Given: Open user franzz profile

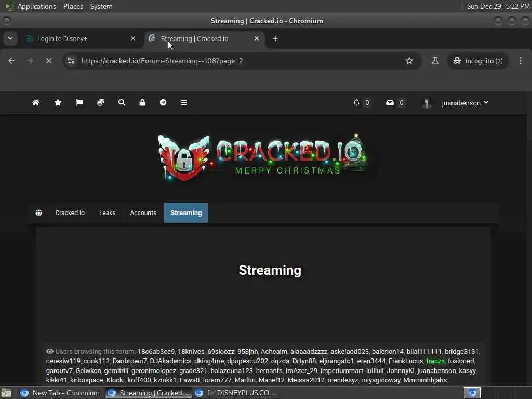Looking at the screenshot, I should 435,361.
